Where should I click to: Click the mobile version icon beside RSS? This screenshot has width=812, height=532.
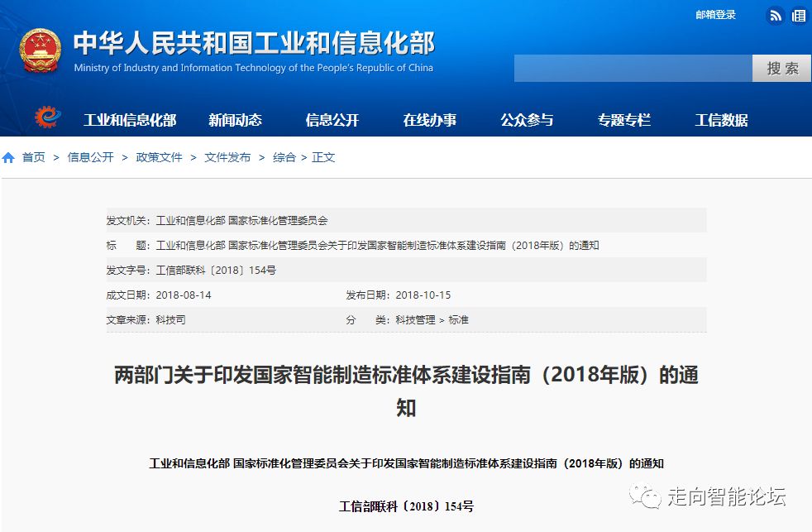click(799, 16)
